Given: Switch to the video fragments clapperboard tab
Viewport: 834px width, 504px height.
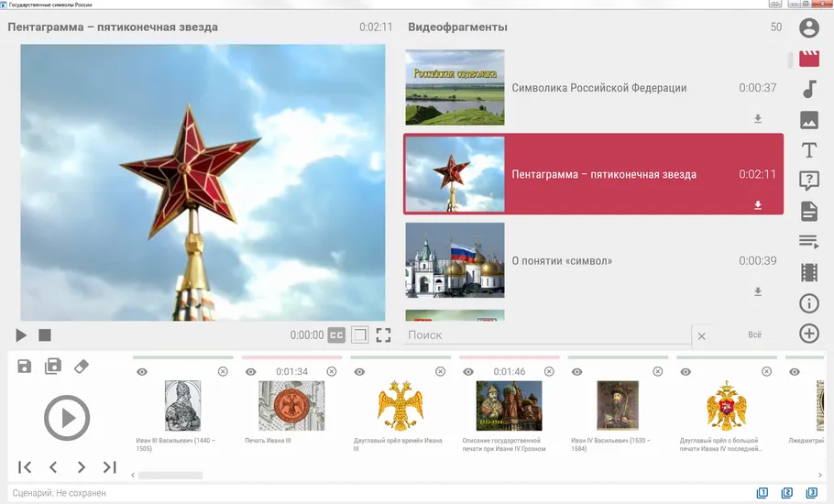Looking at the screenshot, I should 809,59.
